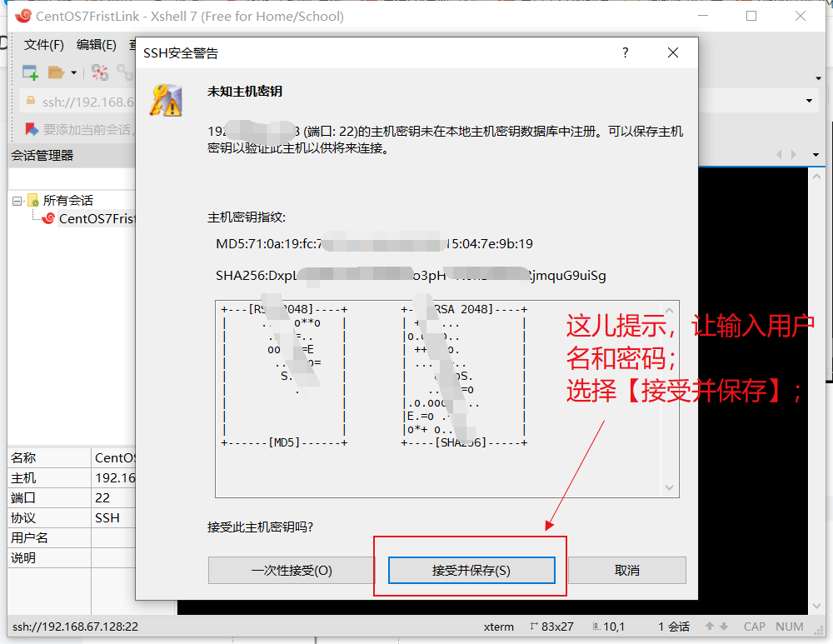Screen dimensions: 833x644
Task: Click the 一次性接受(O) button
Action: [x=291, y=570]
